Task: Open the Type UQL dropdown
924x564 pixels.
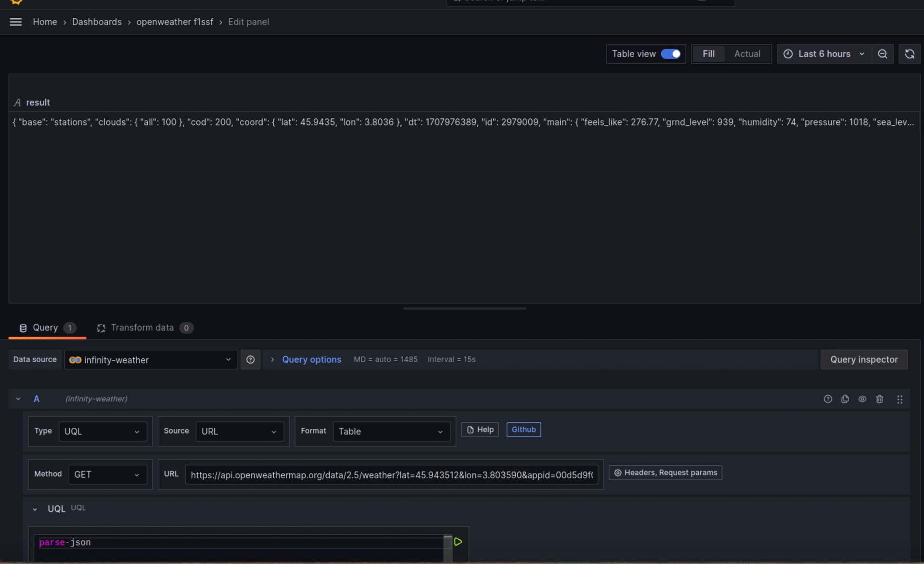Action: click(x=102, y=432)
